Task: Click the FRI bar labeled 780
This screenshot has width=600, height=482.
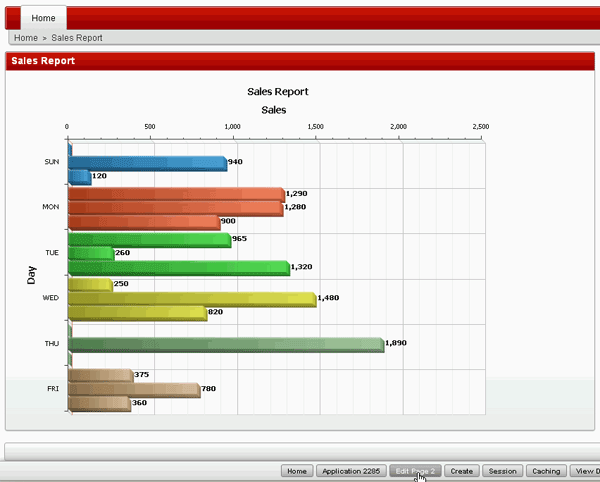Action: coord(134,390)
